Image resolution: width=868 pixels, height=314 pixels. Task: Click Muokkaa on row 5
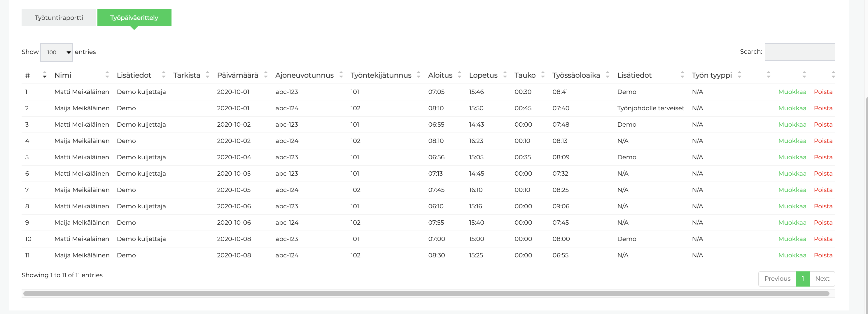click(x=792, y=157)
